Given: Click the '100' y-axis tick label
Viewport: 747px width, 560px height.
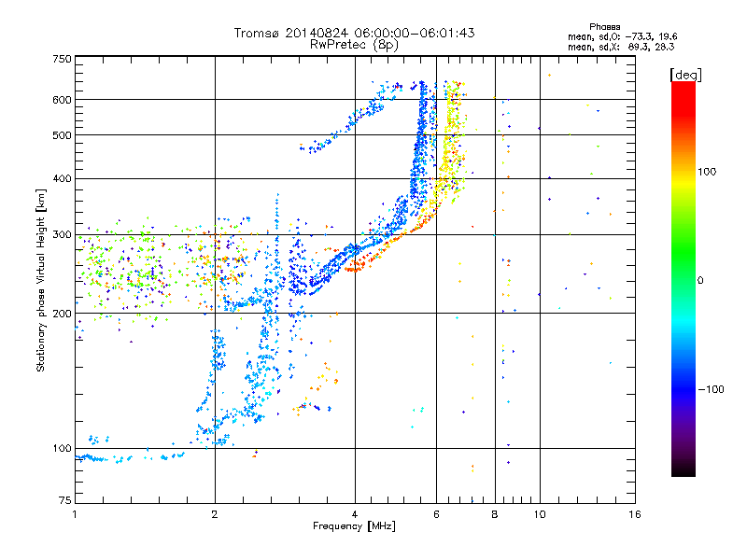Looking at the screenshot, I should click(x=62, y=448).
